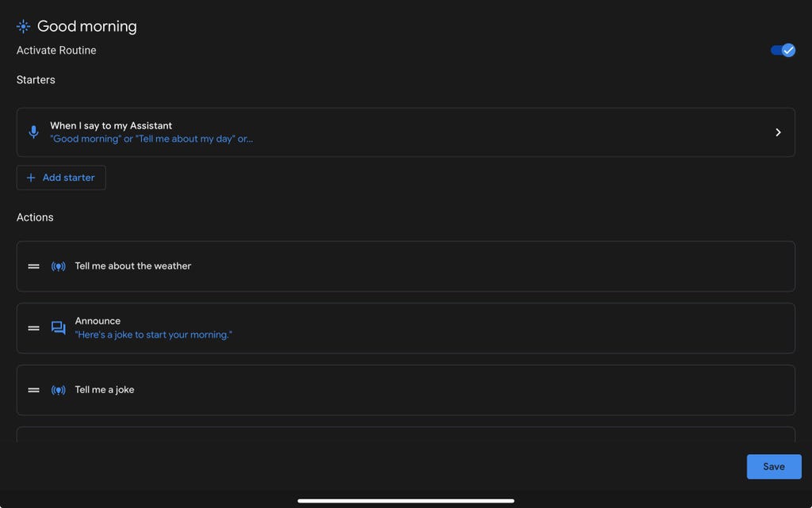Click the microphone icon in the starter row
Image resolution: width=812 pixels, height=508 pixels.
(x=33, y=132)
